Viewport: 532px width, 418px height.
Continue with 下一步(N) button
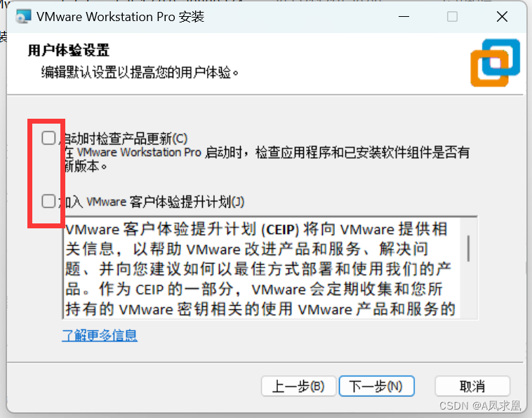pos(377,386)
